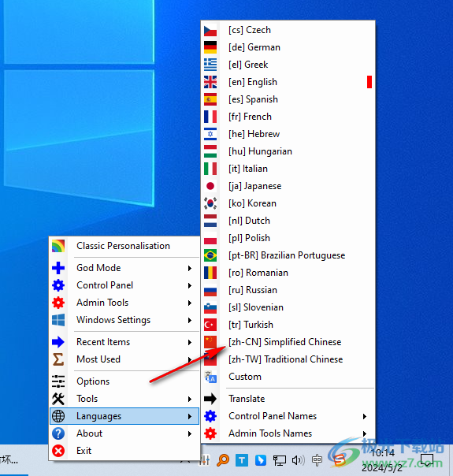Open Classic Personalisation entry

(124, 246)
